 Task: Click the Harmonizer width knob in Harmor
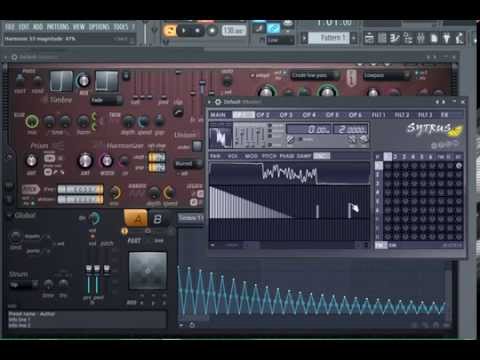[106, 161]
